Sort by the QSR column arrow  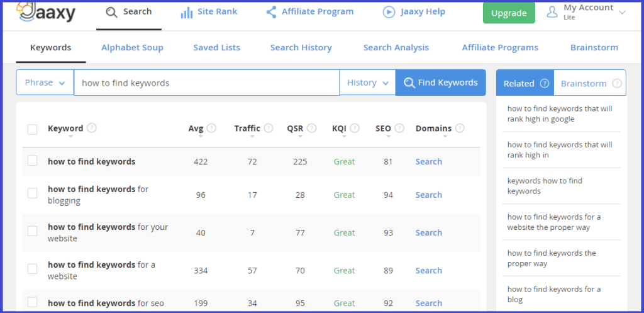tap(300, 137)
